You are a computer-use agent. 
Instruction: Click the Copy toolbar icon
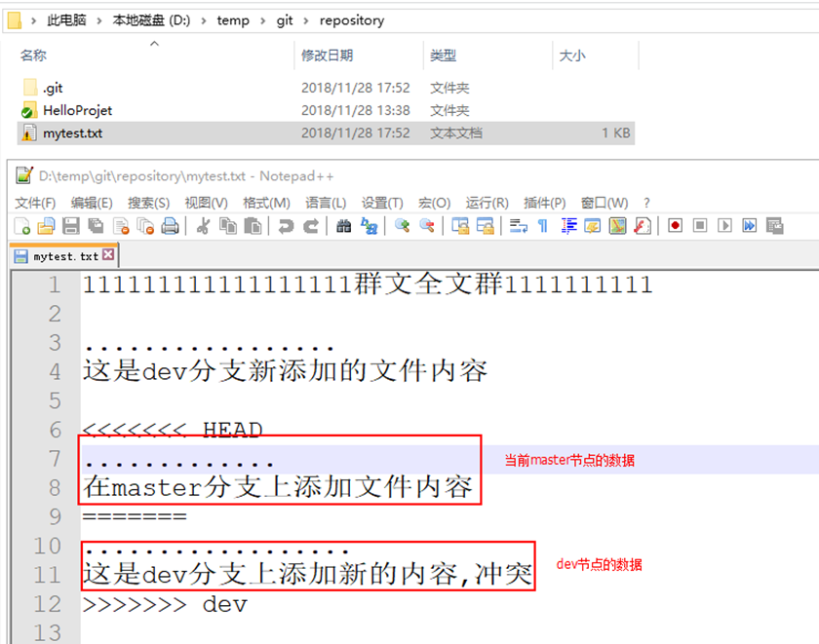pyautogui.click(x=228, y=226)
